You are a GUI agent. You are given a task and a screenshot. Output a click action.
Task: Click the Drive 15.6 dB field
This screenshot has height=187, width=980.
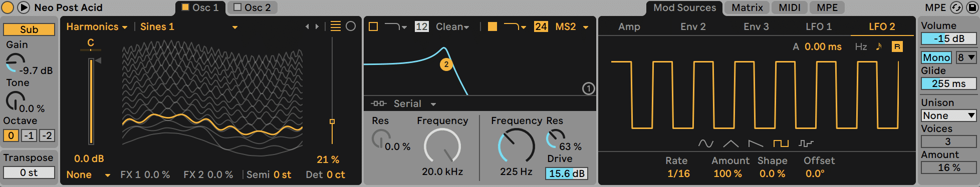point(567,173)
